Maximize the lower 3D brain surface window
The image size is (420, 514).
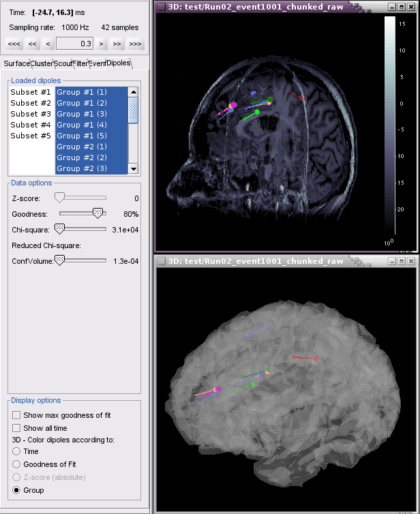(402, 260)
